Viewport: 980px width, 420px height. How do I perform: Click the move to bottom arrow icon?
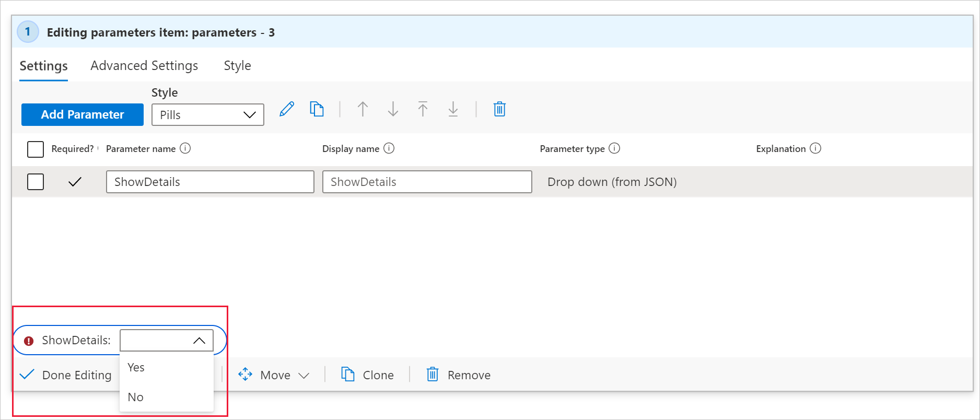pyautogui.click(x=453, y=109)
